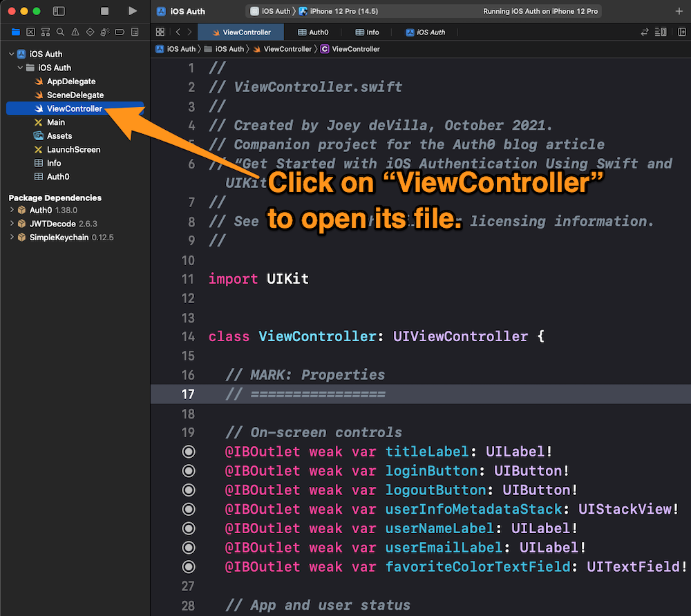691x616 pixels.
Task: Expand the Auth0 1.38.0 package
Action: 12,210
